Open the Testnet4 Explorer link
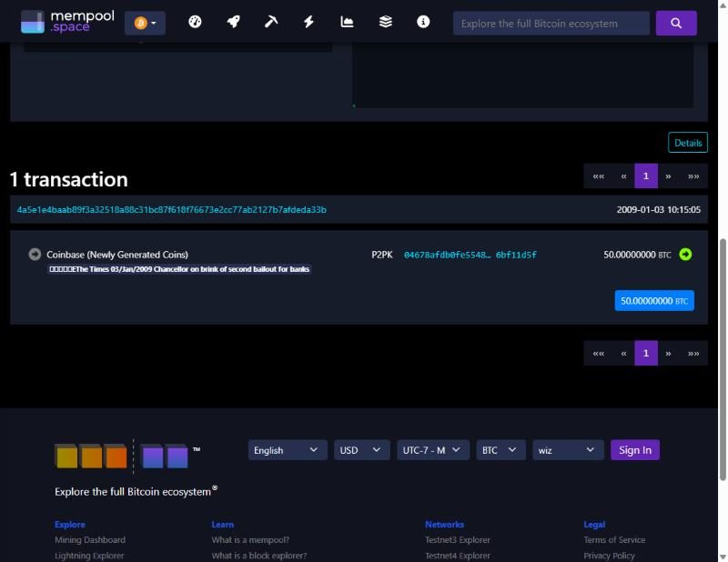 pos(458,556)
